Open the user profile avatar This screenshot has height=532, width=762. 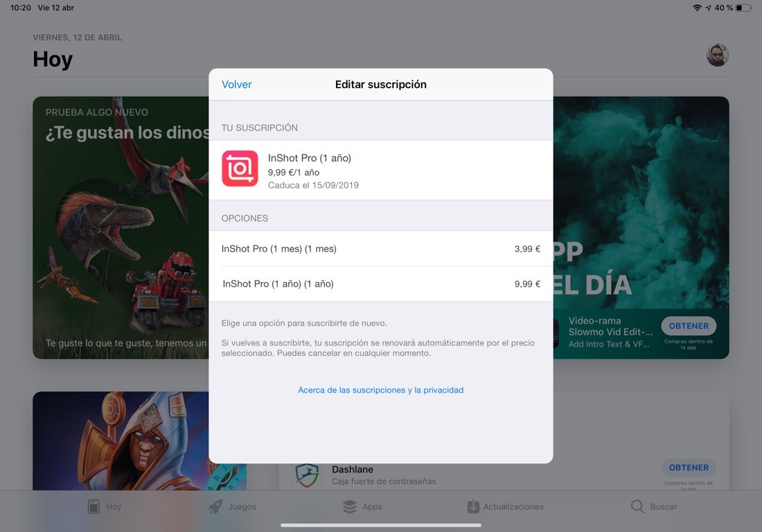[x=717, y=55]
